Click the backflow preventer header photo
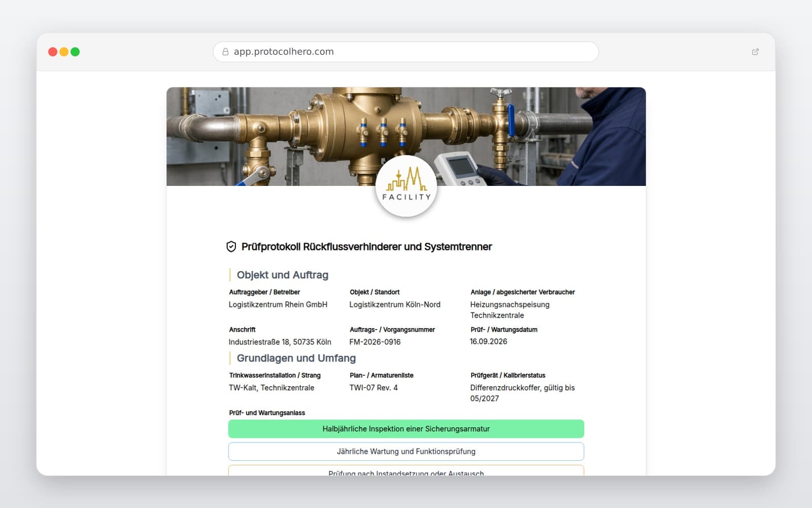The width and height of the screenshot is (812, 508). [406, 137]
